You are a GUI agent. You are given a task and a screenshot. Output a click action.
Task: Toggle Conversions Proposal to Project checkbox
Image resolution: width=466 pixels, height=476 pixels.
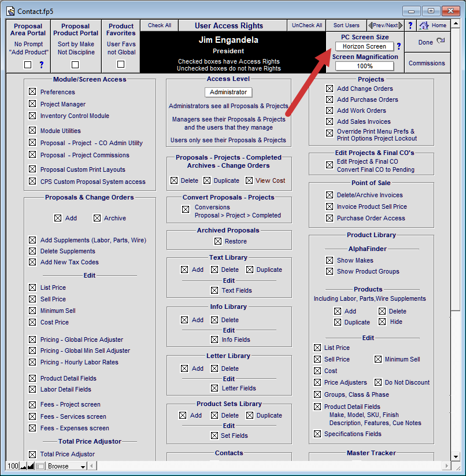(x=186, y=209)
